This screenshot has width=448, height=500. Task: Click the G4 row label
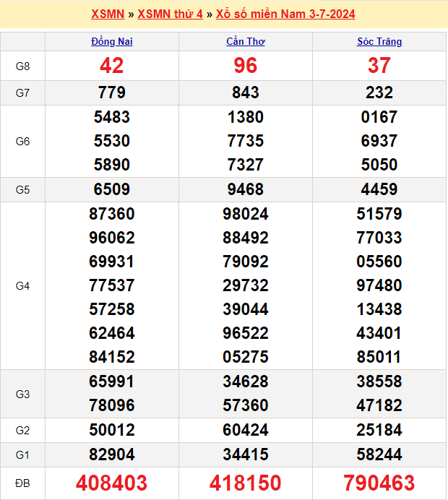tap(22, 285)
